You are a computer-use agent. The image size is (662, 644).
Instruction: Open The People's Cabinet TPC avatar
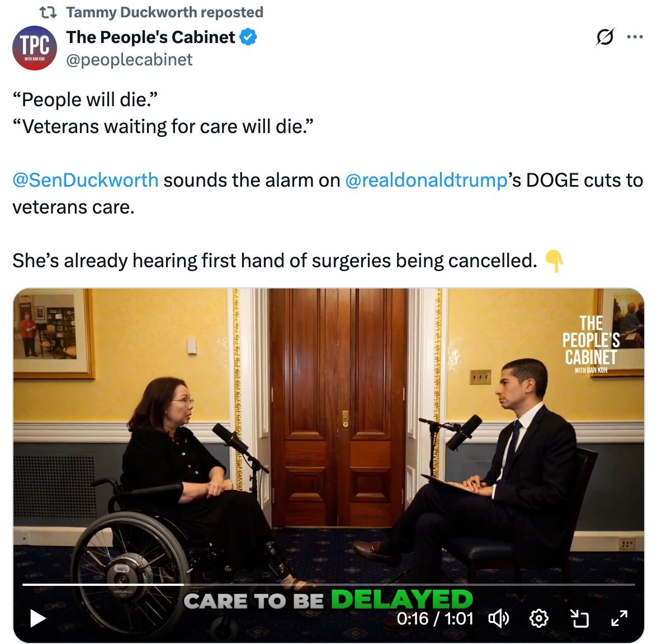pyautogui.click(x=35, y=48)
